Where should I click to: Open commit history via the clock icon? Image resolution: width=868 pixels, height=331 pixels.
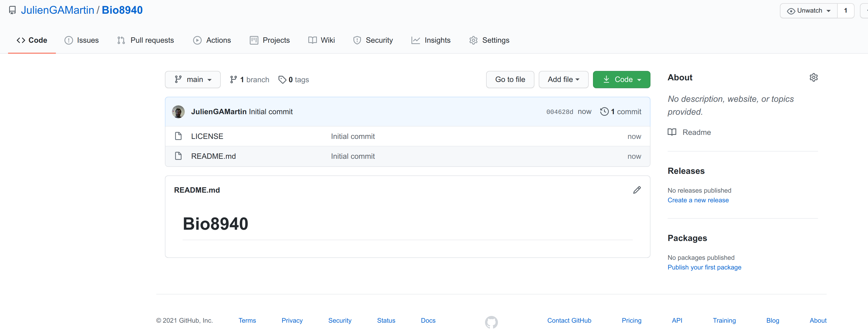point(604,111)
